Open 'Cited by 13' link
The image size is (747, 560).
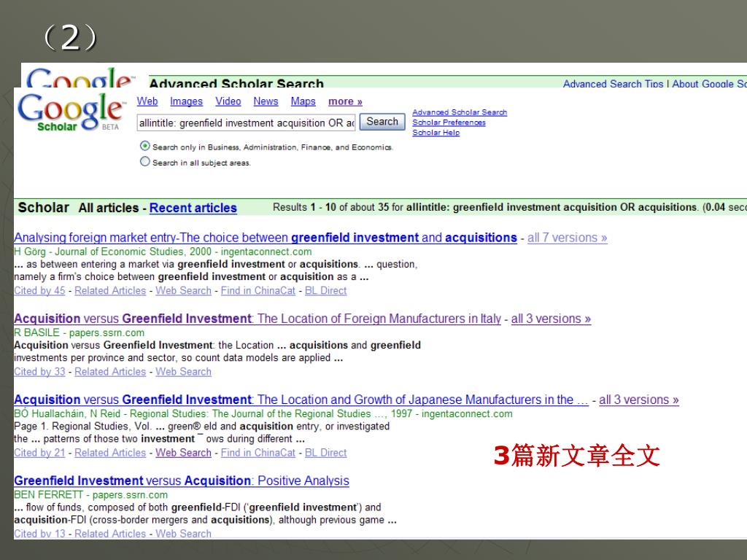pos(39,533)
